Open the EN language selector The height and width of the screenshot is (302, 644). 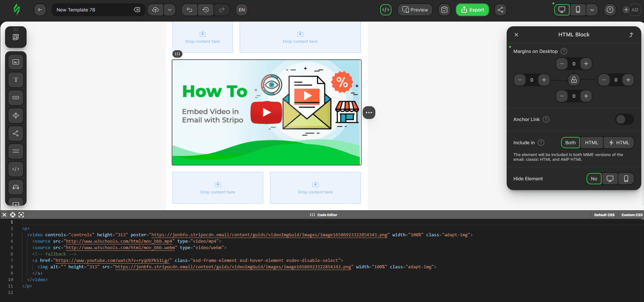pyautogui.click(x=242, y=10)
